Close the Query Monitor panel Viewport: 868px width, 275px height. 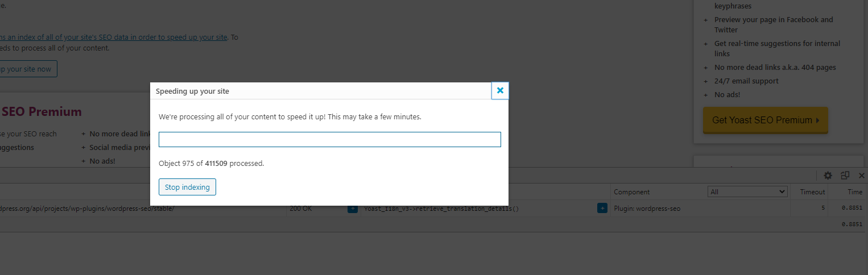[861, 176]
